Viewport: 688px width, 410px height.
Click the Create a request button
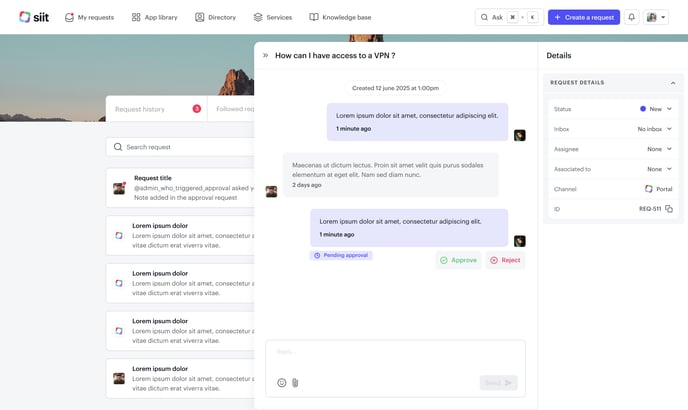coord(583,17)
